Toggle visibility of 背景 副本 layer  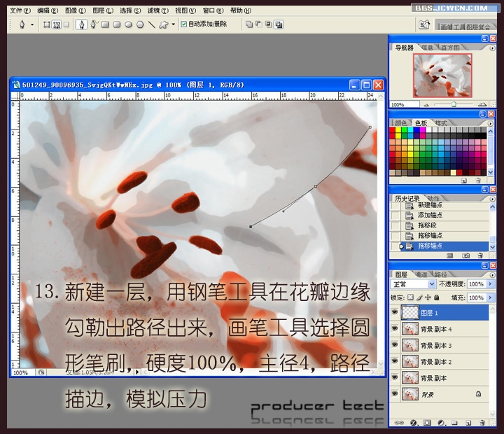(x=395, y=377)
